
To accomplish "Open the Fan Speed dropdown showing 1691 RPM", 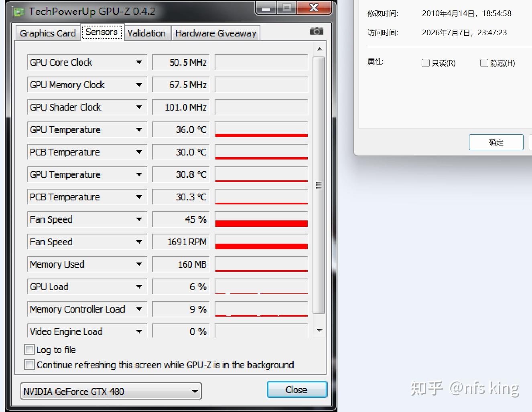I will coord(139,242).
